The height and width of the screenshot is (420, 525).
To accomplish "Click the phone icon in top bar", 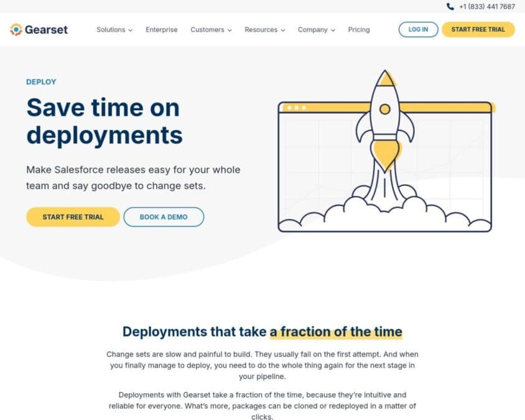I will click(x=450, y=6).
